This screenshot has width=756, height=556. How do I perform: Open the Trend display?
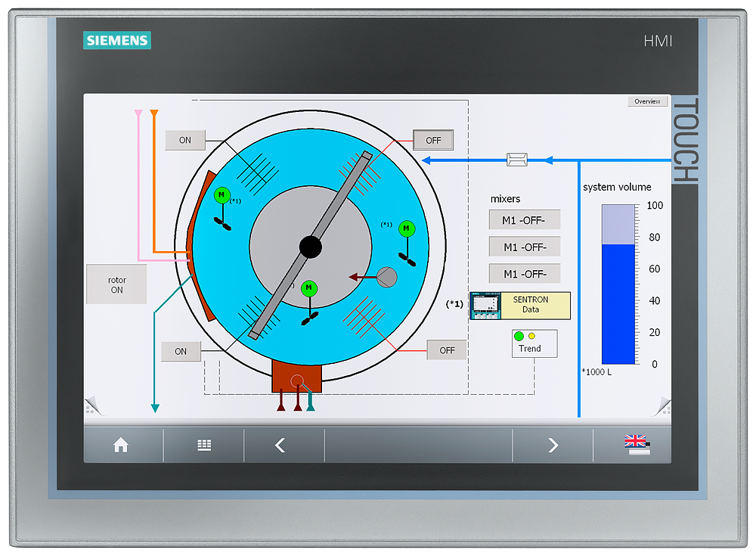tap(534, 348)
